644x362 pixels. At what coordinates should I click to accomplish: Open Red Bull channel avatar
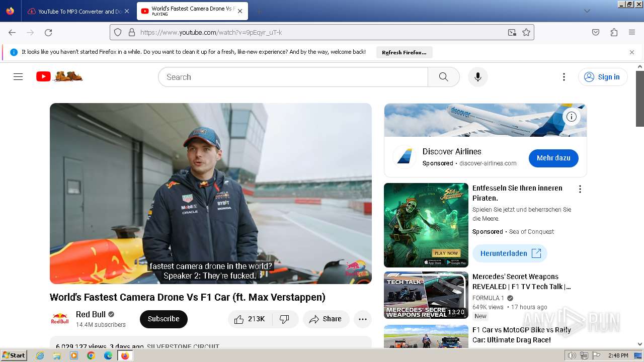coord(60,319)
